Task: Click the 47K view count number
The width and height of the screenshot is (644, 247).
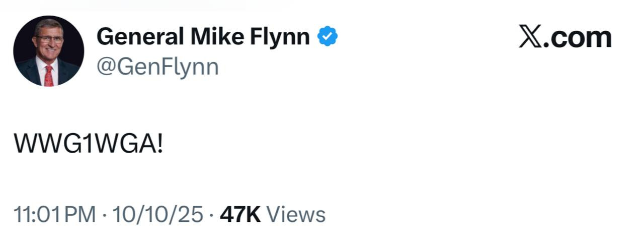Action: point(240,215)
